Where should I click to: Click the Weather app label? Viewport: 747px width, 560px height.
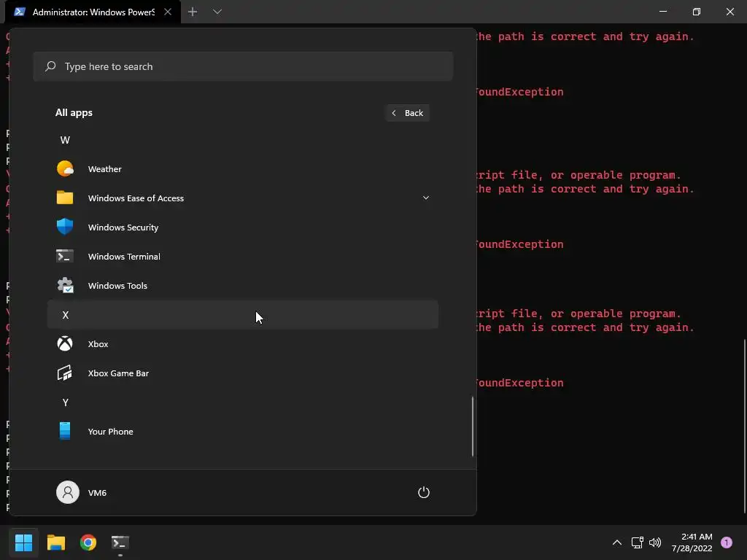pos(105,169)
